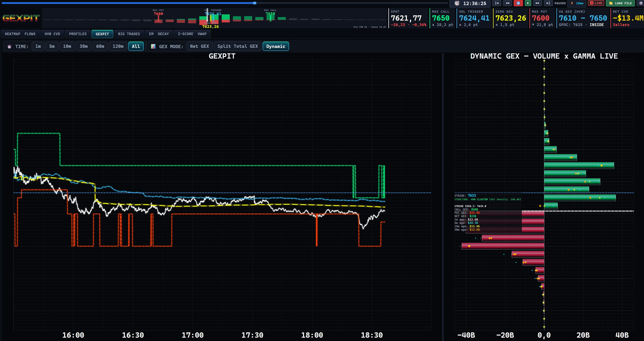This screenshot has width=644, height=341.
Task: Click the SPOT value 7621,77
Action: (406, 18)
